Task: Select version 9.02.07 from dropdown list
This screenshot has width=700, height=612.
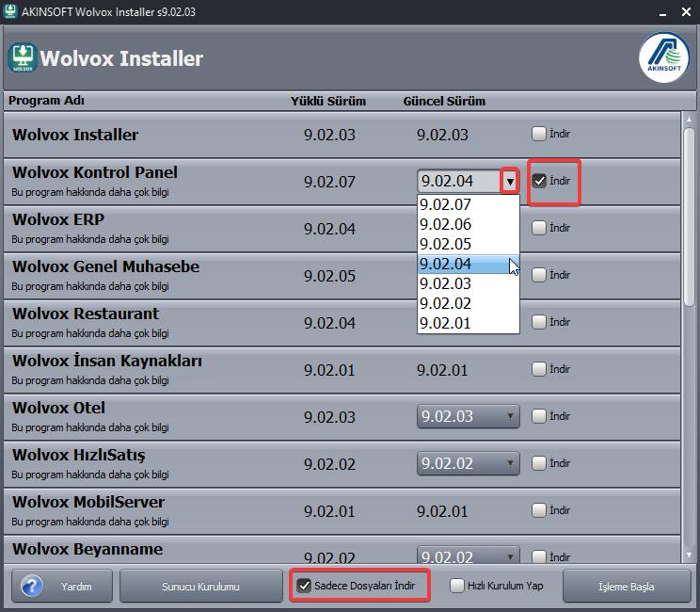Action: coord(468,204)
